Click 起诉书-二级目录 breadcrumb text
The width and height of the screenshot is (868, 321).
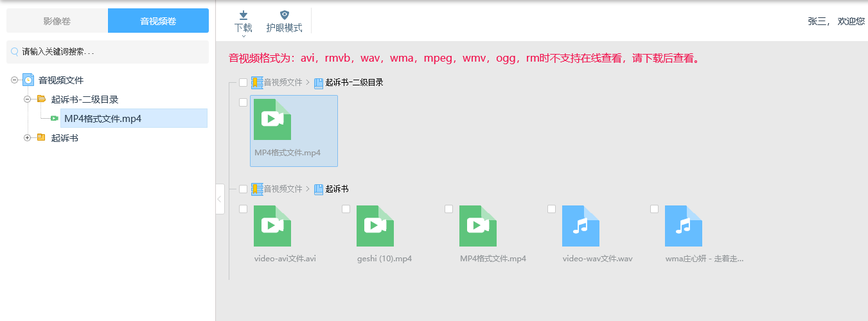coord(355,82)
